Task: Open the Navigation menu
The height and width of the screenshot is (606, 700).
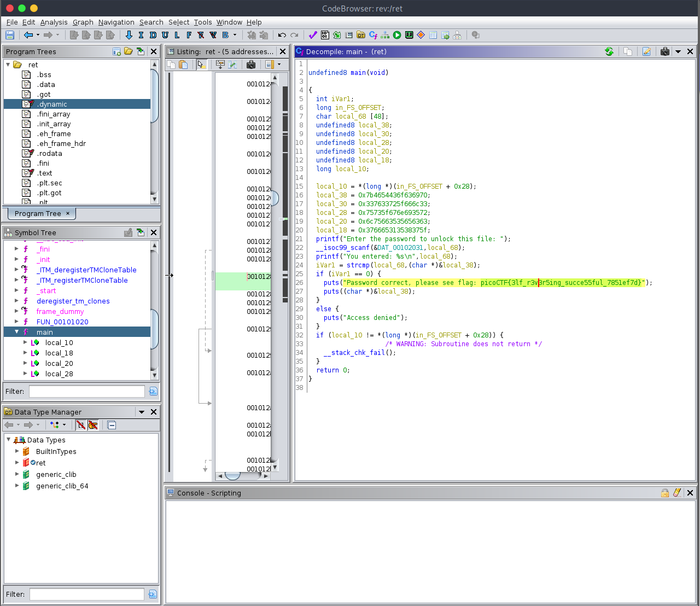Action: click(116, 22)
